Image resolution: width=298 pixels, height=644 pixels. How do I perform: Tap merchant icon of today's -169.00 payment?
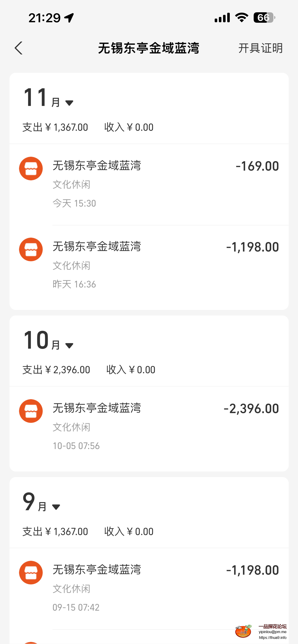pyautogui.click(x=31, y=169)
